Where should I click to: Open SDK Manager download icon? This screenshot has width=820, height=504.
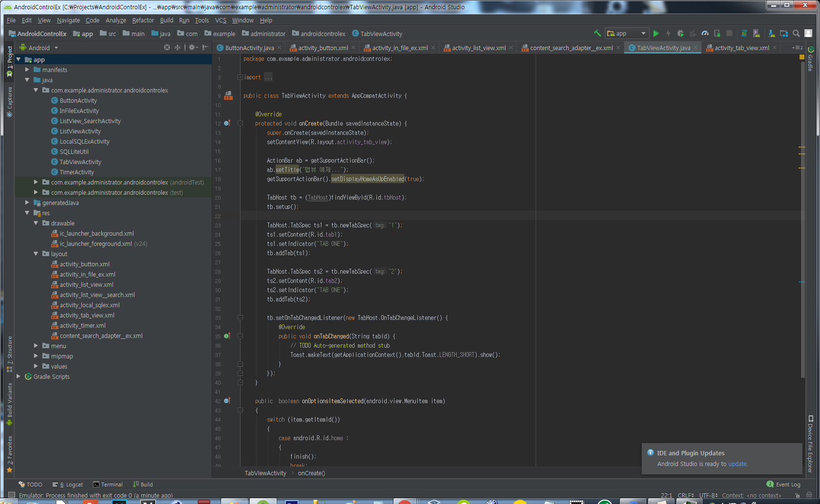pyautogui.click(x=771, y=33)
